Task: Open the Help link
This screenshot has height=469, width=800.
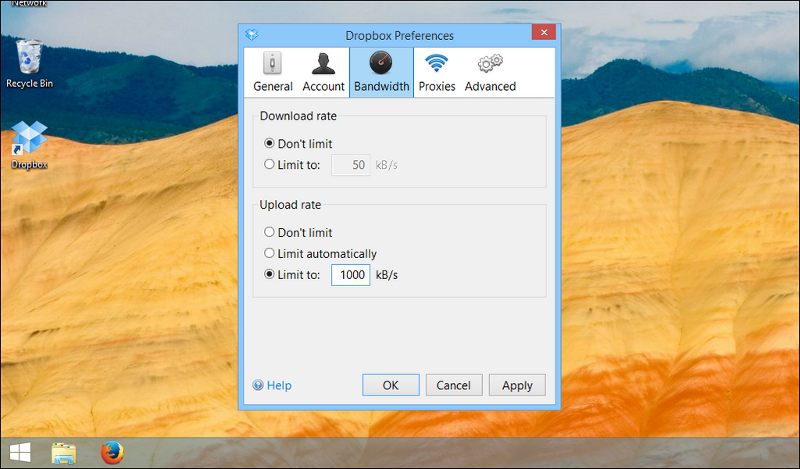Action: 272,385
